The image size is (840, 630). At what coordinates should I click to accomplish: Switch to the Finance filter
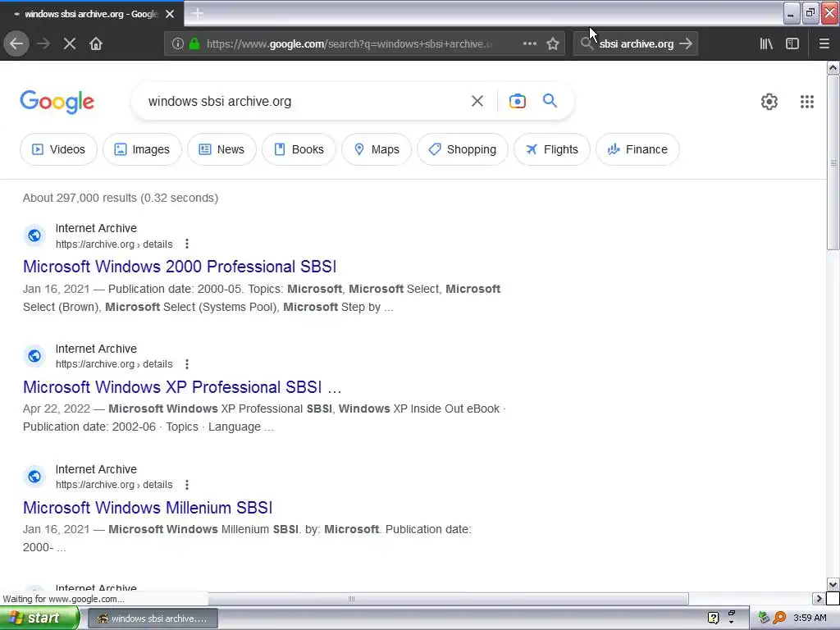click(637, 149)
